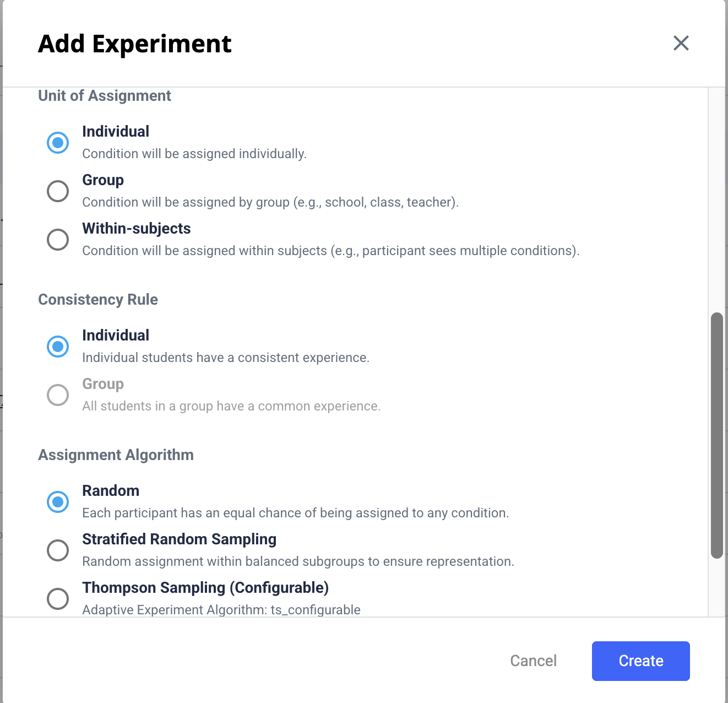Click the "Thompson Sampling (Configurable)" title text

click(x=205, y=588)
